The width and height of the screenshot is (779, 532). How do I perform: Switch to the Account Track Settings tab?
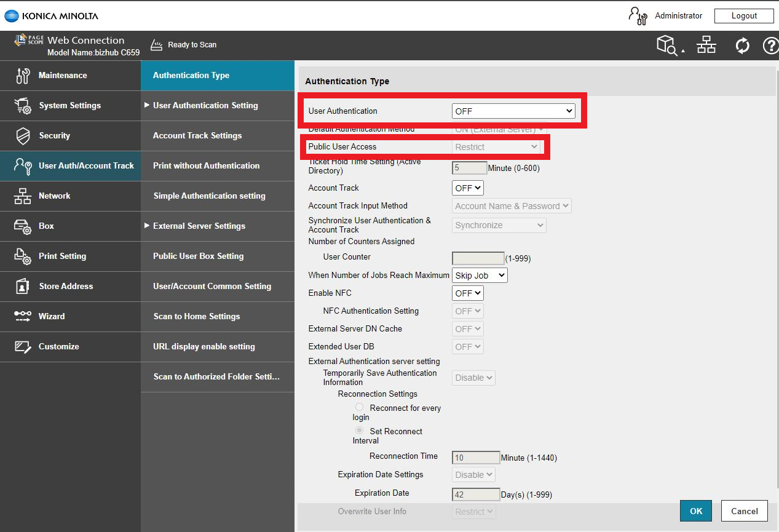(x=198, y=135)
